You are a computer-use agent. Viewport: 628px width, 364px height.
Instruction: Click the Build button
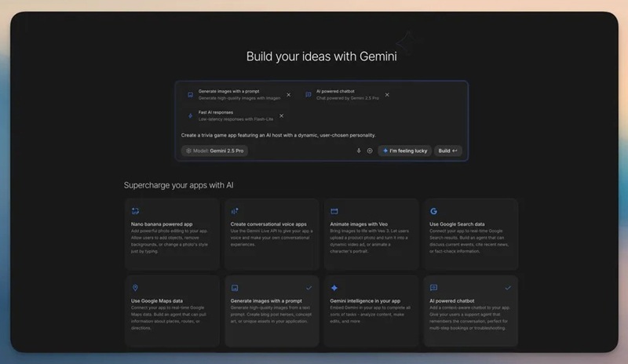447,151
